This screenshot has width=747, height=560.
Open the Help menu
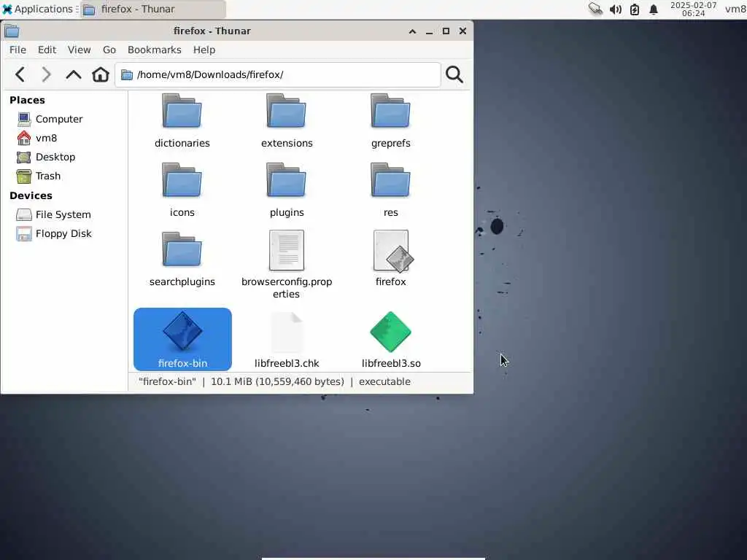204,50
